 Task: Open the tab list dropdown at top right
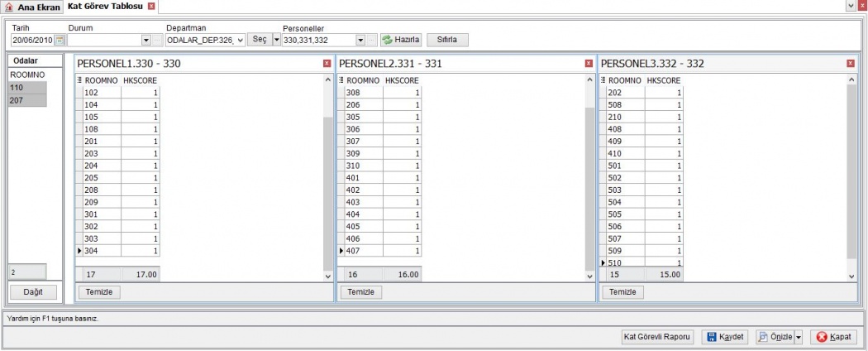click(851, 6)
